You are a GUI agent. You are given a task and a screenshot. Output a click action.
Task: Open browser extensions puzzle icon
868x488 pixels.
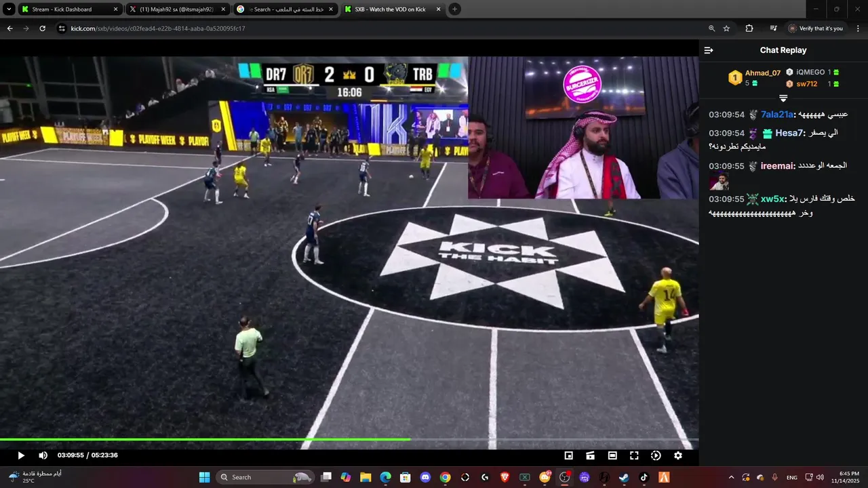(x=749, y=28)
